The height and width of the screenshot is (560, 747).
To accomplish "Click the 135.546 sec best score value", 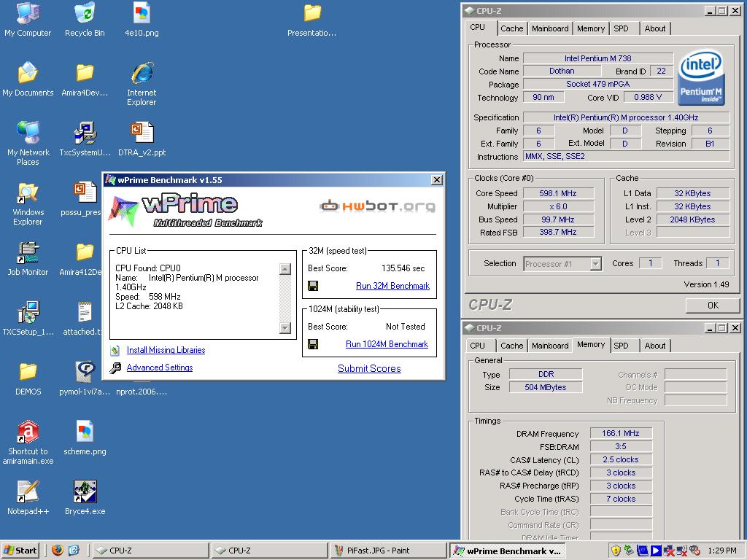I will (x=403, y=268).
